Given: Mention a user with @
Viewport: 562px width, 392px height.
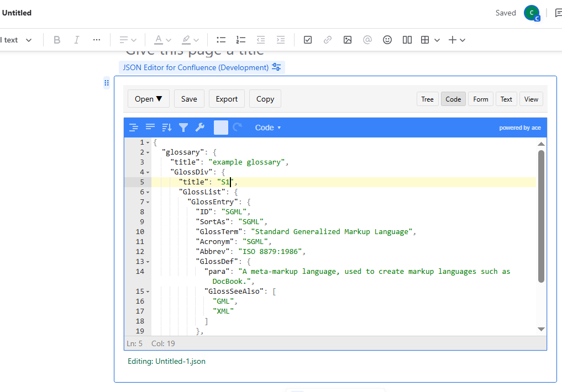Looking at the screenshot, I should pyautogui.click(x=367, y=40).
